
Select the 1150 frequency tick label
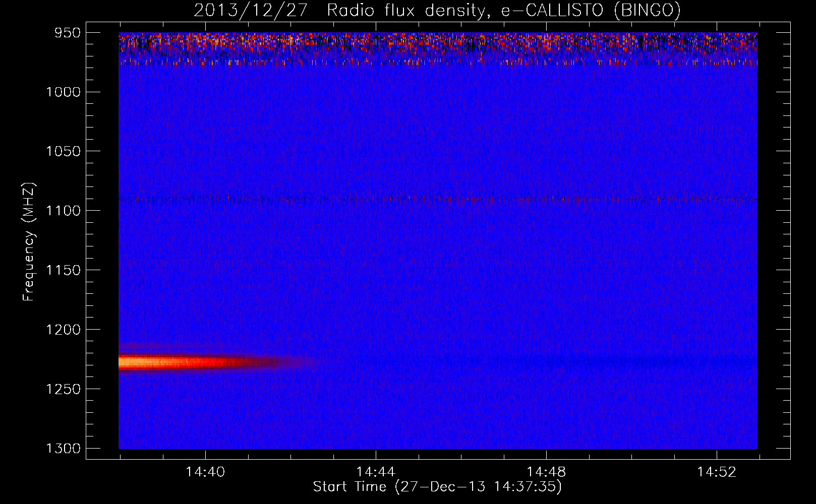click(63, 270)
